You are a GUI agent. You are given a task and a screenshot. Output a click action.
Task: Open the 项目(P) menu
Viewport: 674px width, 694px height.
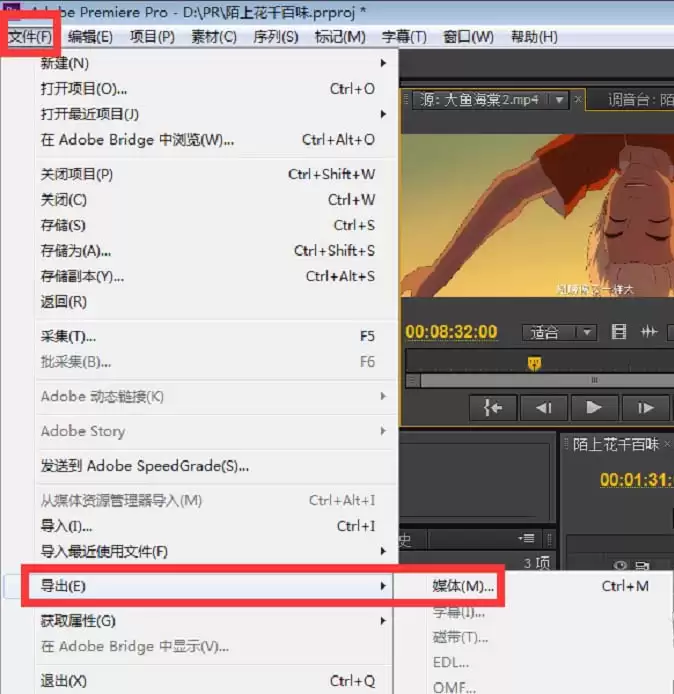click(152, 37)
